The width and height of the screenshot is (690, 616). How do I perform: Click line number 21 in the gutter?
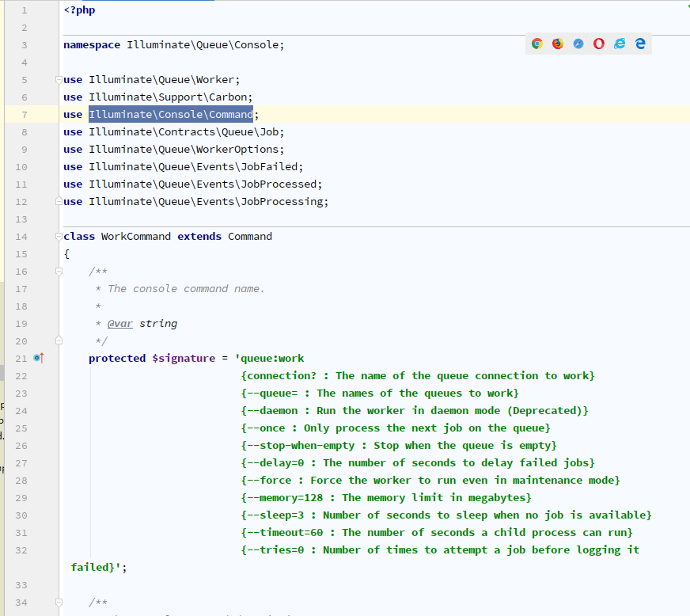(21, 359)
